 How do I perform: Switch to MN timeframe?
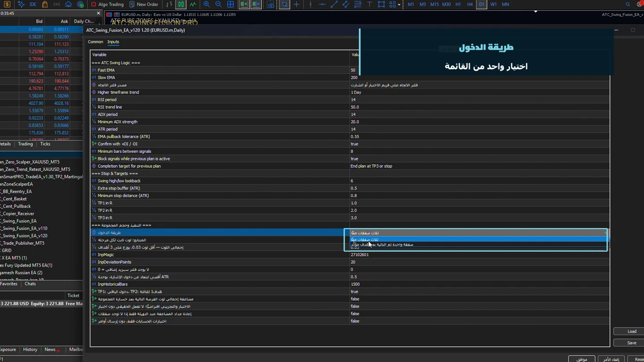(505, 4)
